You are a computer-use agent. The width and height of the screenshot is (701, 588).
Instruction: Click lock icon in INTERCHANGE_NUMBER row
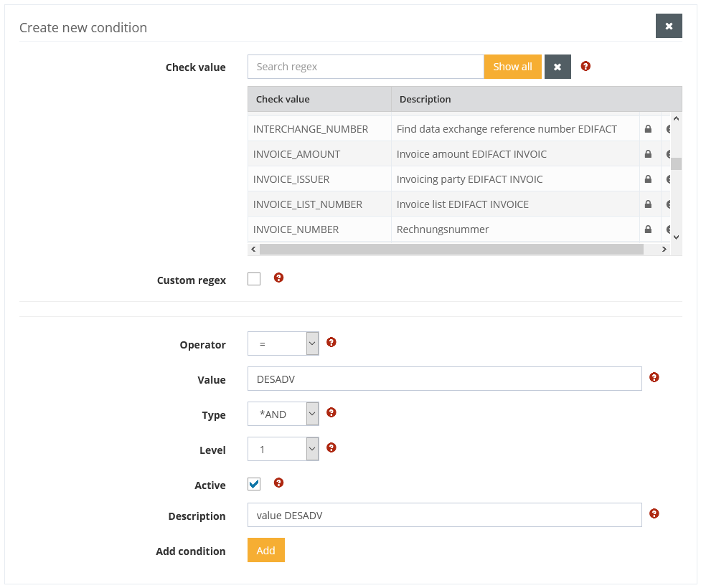click(x=649, y=129)
